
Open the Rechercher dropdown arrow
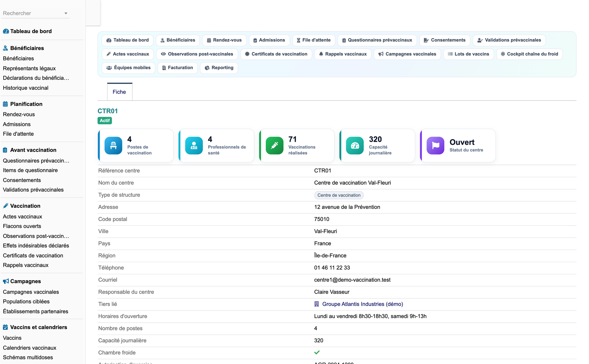click(x=66, y=13)
